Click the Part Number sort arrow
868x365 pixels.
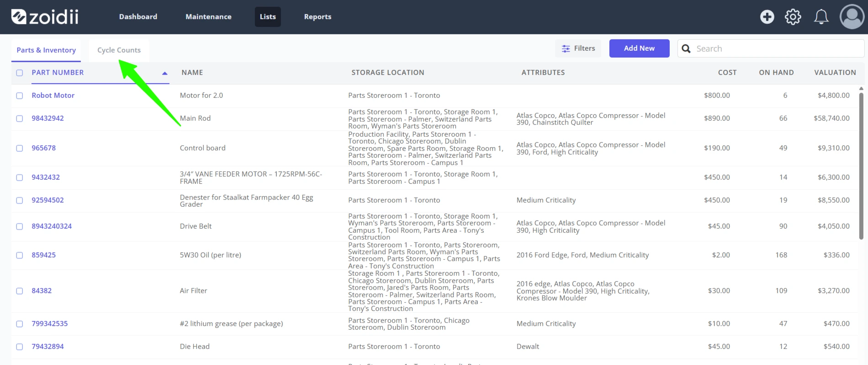(x=165, y=73)
